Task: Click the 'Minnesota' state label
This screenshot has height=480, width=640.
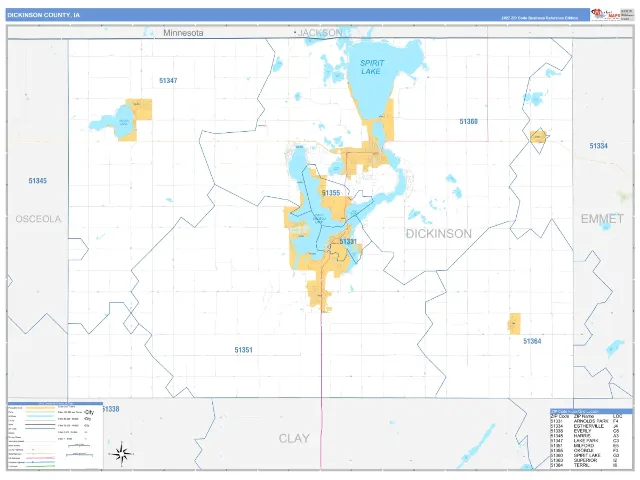Action: click(x=183, y=33)
